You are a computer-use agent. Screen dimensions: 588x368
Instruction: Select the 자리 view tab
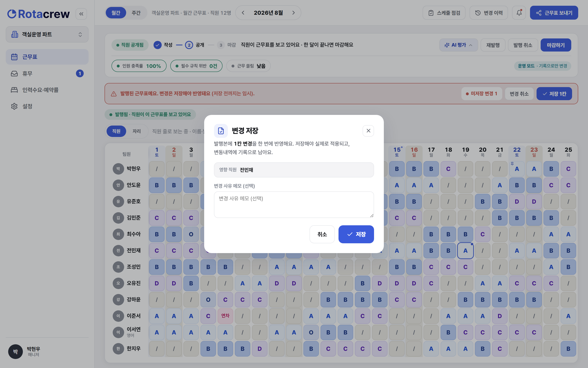137,131
